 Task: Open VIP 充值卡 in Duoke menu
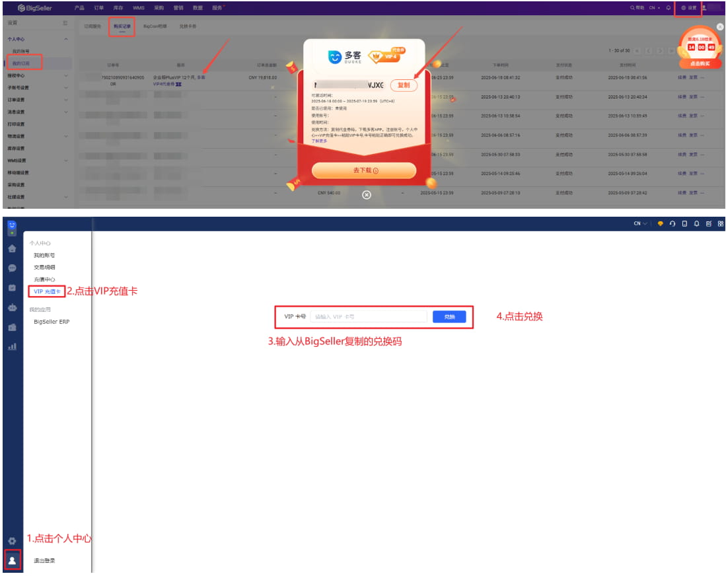pos(47,291)
